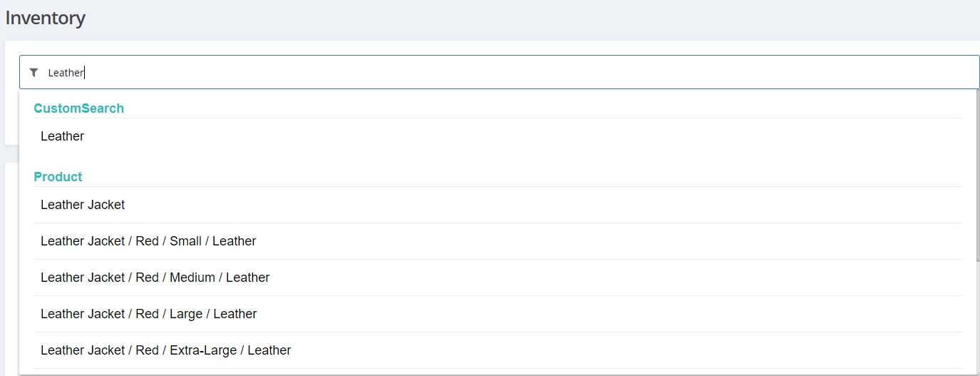Click empty right end of filter field
Viewport: 980px width, 376px height.
click(x=891, y=72)
